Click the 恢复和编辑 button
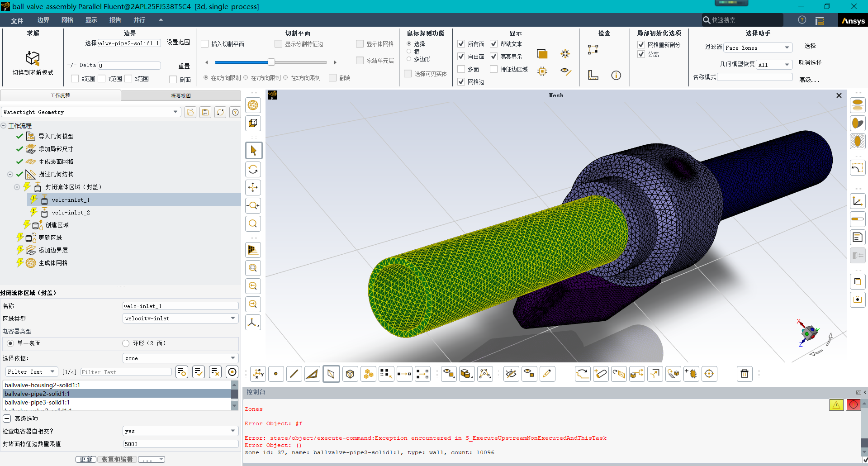The image size is (868, 466). click(x=117, y=459)
